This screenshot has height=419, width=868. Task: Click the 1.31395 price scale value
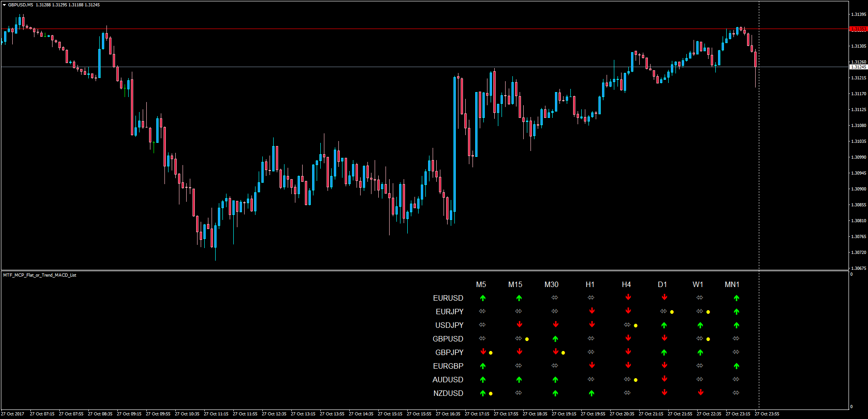(x=858, y=15)
